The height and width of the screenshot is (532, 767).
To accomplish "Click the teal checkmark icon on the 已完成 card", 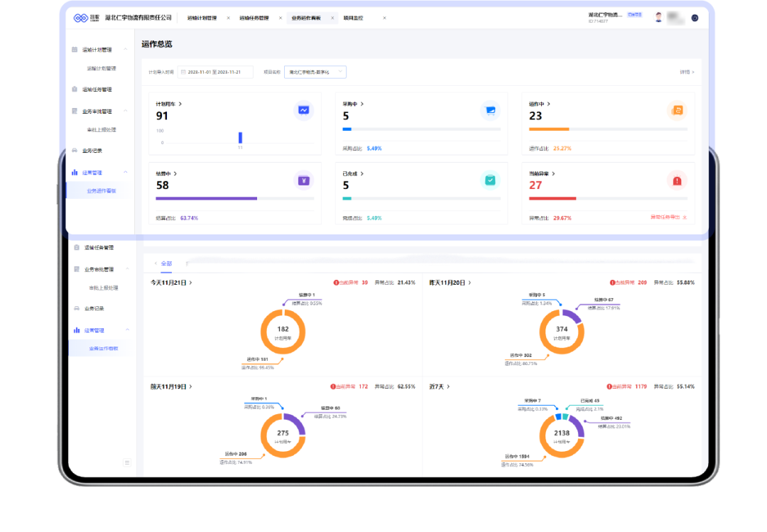I will (490, 180).
